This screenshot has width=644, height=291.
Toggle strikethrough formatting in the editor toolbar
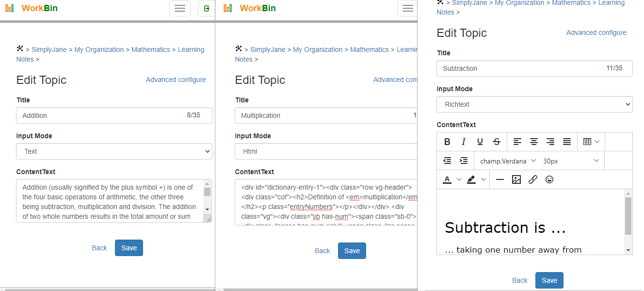[497, 142]
